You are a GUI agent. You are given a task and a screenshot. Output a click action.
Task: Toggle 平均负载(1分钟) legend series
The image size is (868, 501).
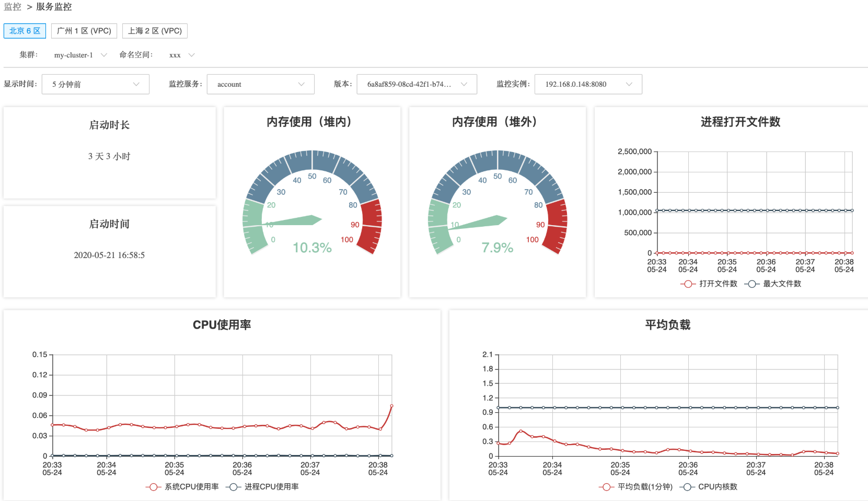(636, 487)
